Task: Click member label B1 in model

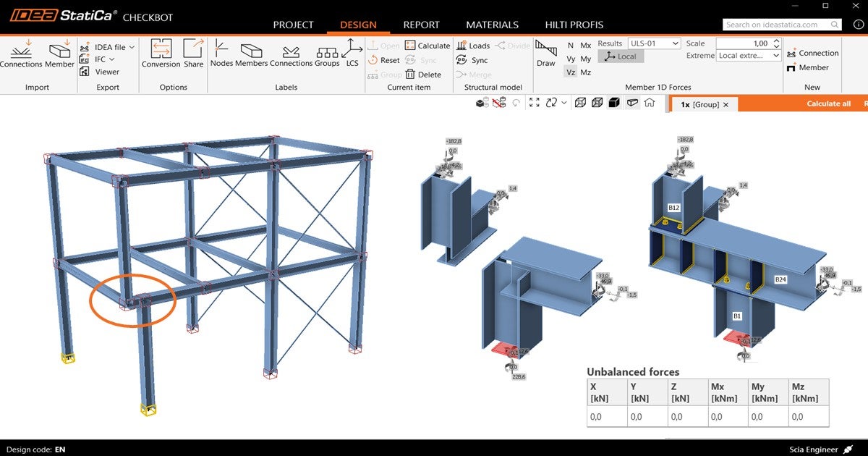Action: pyautogui.click(x=737, y=316)
